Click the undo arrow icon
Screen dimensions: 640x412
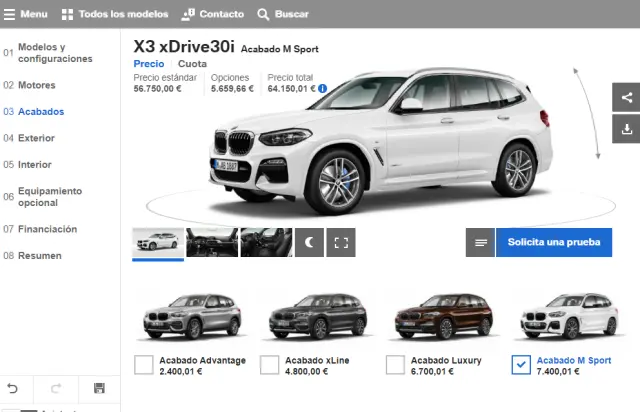(x=13, y=388)
